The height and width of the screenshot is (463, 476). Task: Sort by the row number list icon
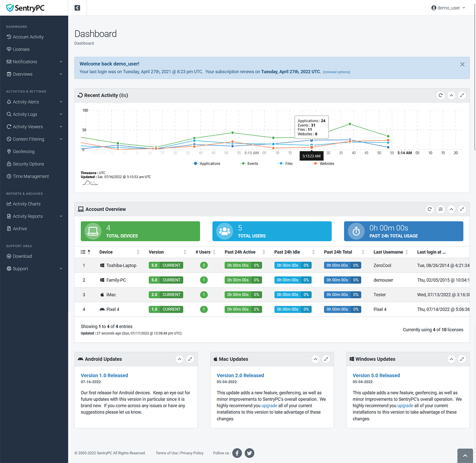tap(86, 252)
